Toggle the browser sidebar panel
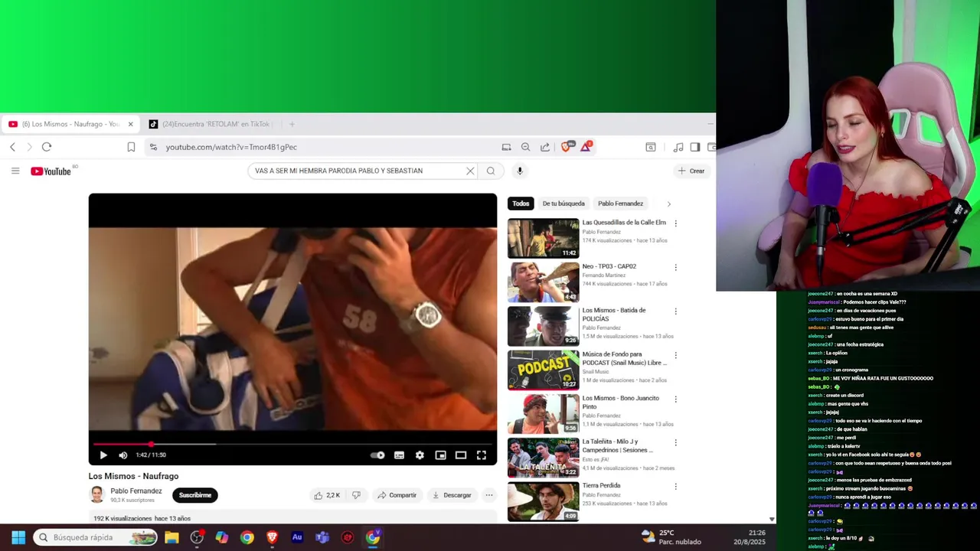 click(x=695, y=147)
